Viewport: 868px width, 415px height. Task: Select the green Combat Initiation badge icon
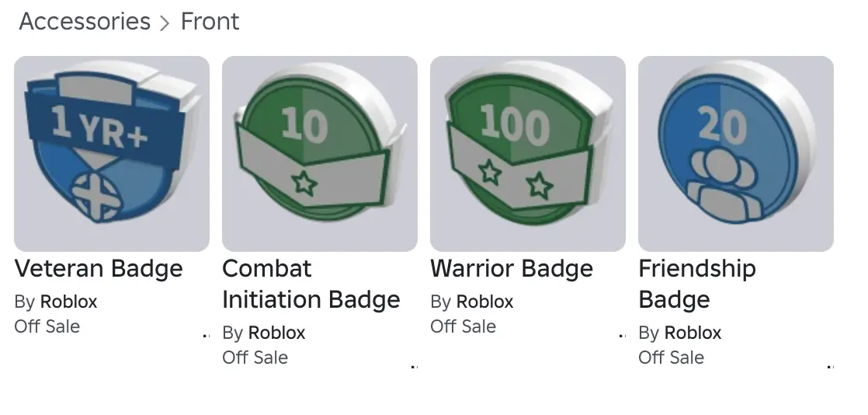click(320, 154)
